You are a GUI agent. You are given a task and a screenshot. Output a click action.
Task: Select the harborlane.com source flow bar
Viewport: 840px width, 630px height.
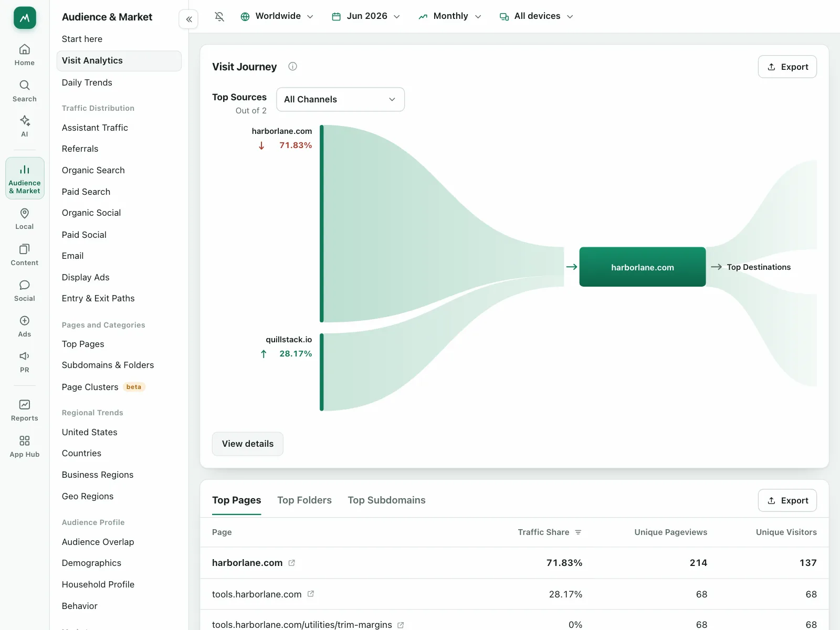coord(322,224)
